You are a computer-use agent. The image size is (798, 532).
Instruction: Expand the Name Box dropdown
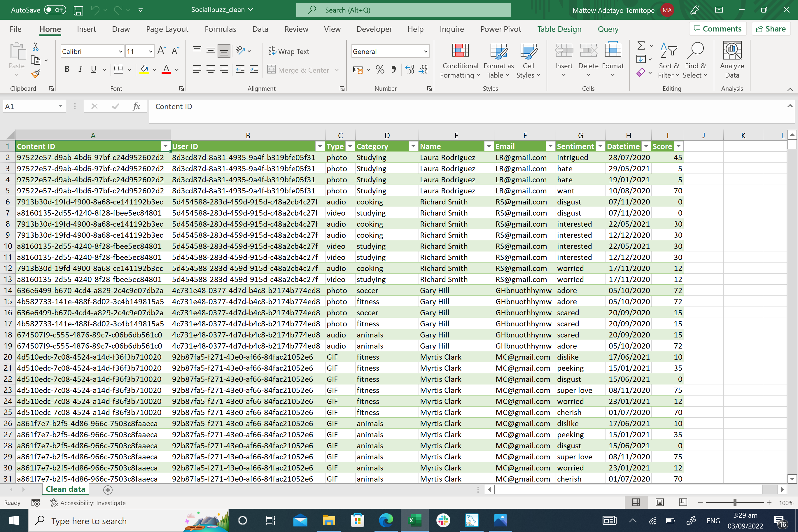coord(60,106)
